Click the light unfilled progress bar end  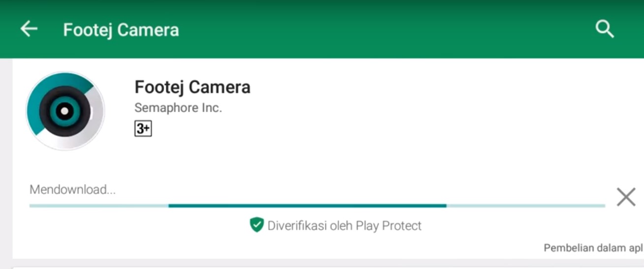[526, 206]
